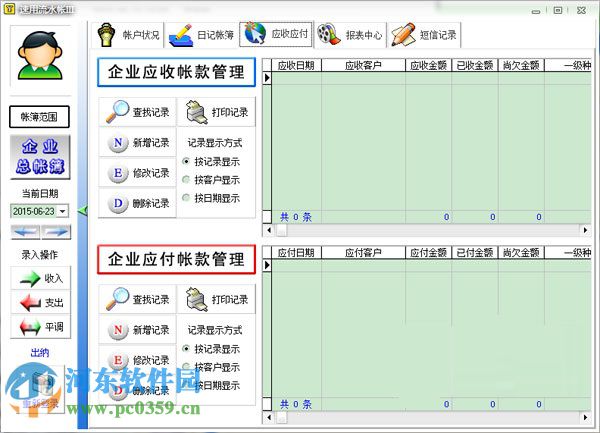Click payables table scroll left arrow
The width and height of the screenshot is (600, 433).
[269, 417]
